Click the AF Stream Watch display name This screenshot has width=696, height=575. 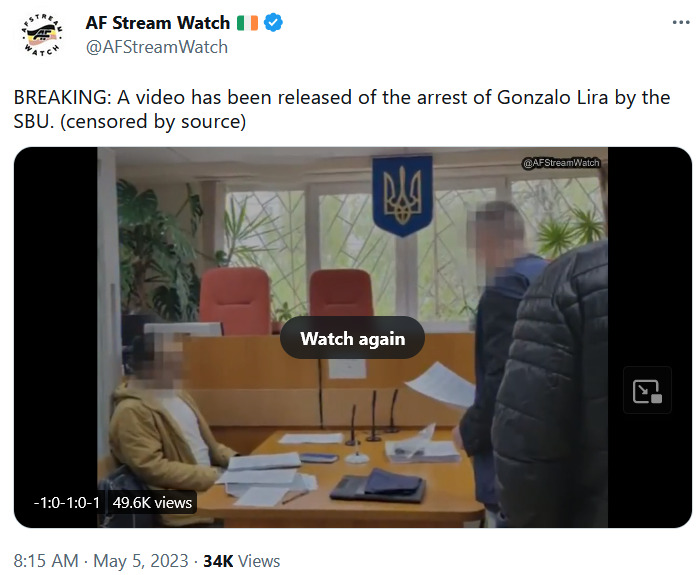(158, 23)
